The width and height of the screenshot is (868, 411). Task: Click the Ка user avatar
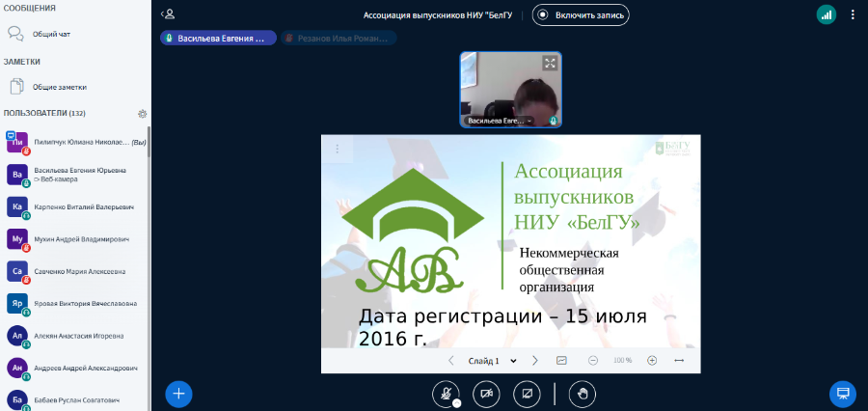(17, 206)
